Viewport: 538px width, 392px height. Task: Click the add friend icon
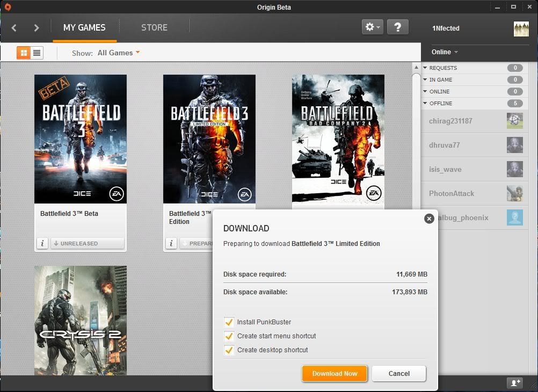pyautogui.click(x=515, y=383)
